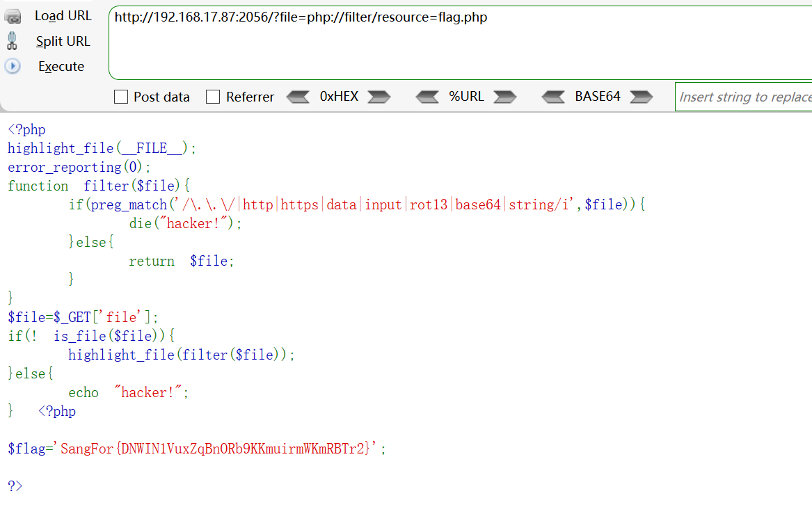
Task: Click the die("hacker!"); statement
Action: pos(185,223)
